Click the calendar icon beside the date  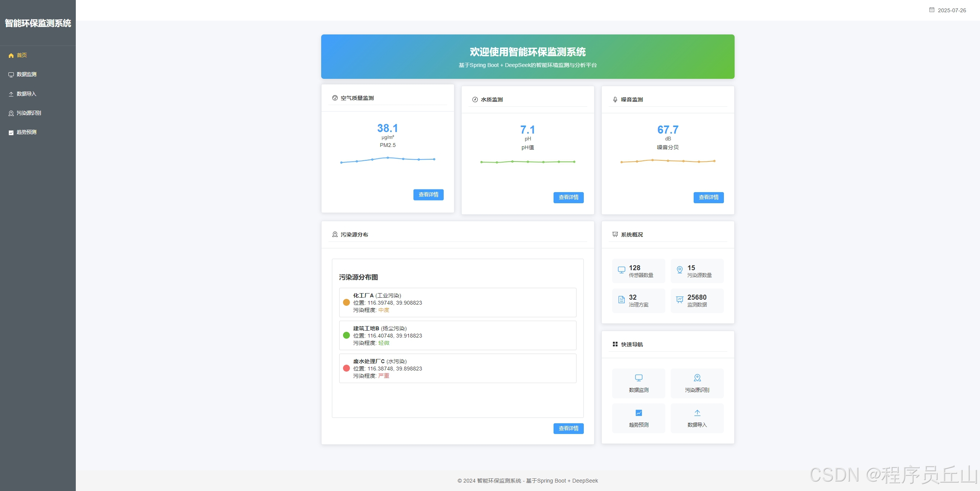(932, 10)
